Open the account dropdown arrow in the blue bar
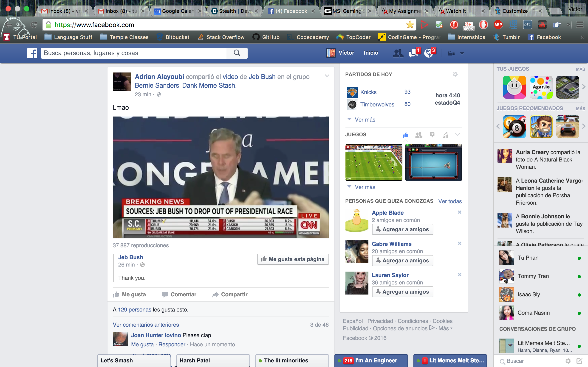The image size is (588, 367). [462, 53]
